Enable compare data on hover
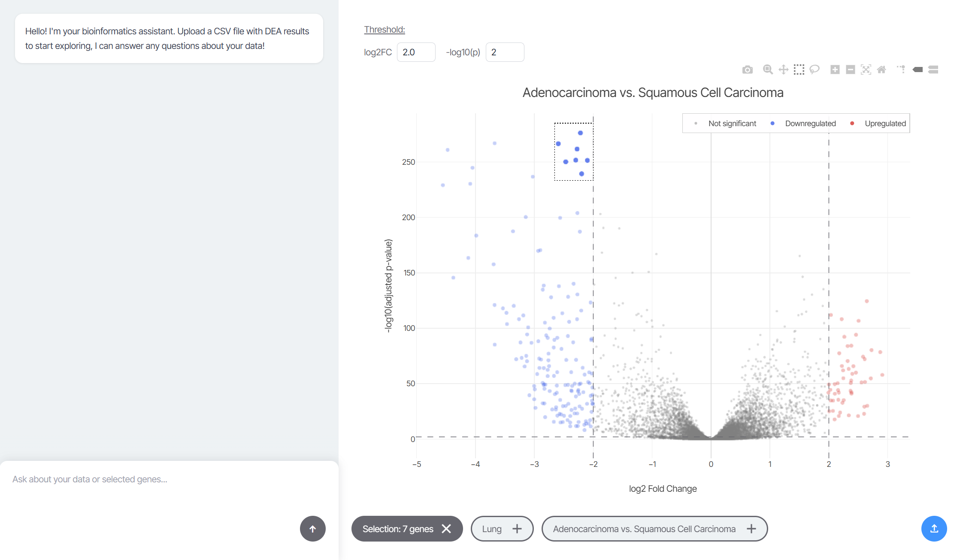 tap(933, 70)
